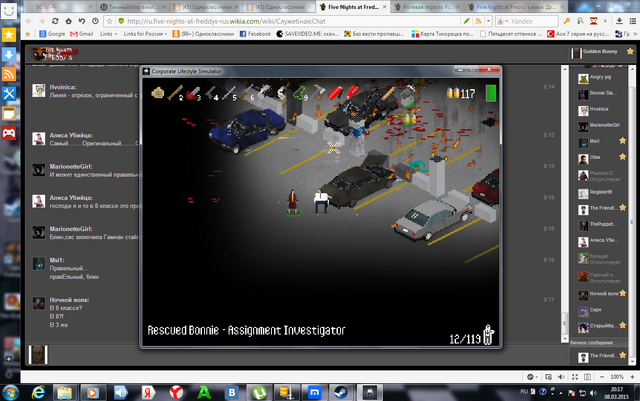Click the Golden Bonny profile header

[601, 53]
